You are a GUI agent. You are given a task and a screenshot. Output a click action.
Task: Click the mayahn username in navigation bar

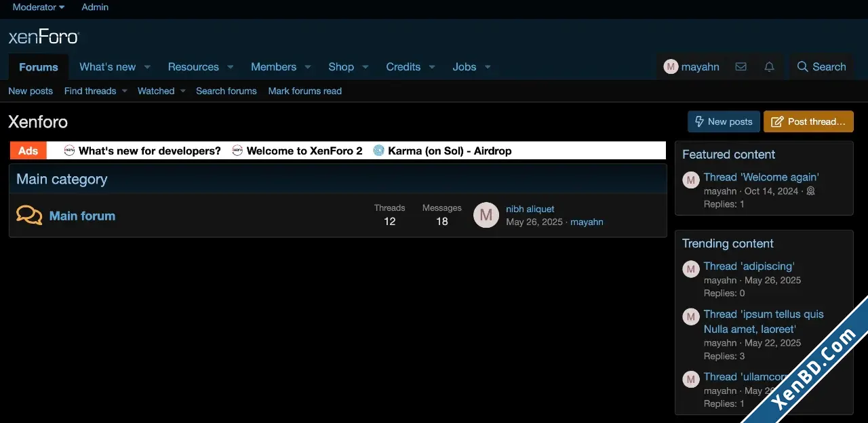pyautogui.click(x=701, y=66)
